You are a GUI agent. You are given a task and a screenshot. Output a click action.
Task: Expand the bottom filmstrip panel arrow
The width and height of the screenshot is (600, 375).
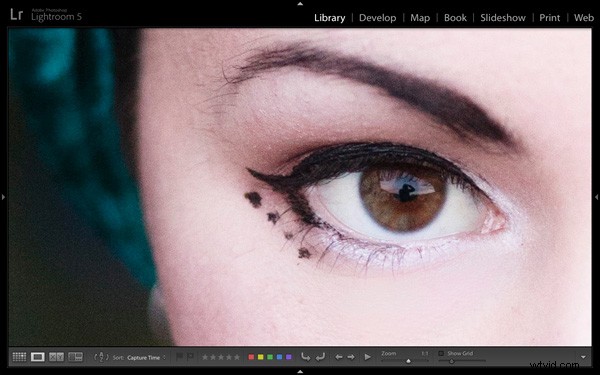pyautogui.click(x=300, y=372)
